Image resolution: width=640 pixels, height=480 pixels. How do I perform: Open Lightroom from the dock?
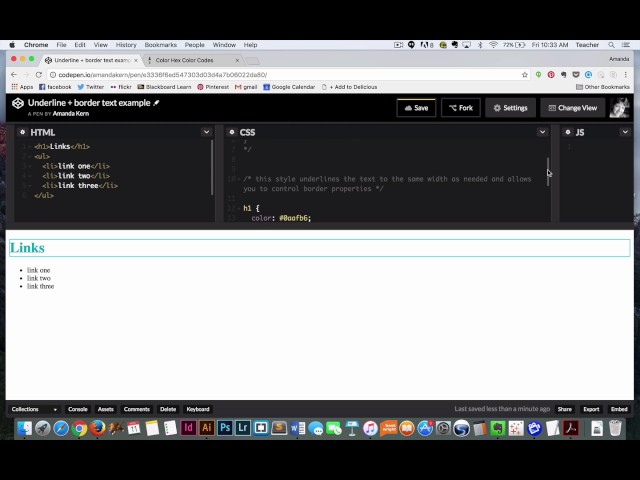243,428
